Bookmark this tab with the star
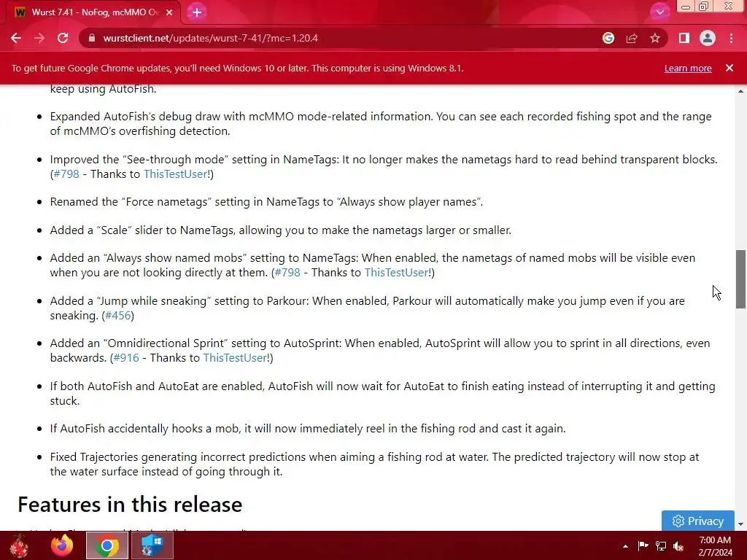The width and height of the screenshot is (747, 560). pos(655,38)
